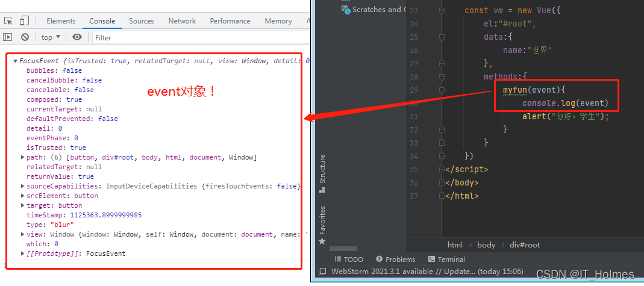This screenshot has width=644, height=286.
Task: Open the Problems tool window
Action: point(395,260)
